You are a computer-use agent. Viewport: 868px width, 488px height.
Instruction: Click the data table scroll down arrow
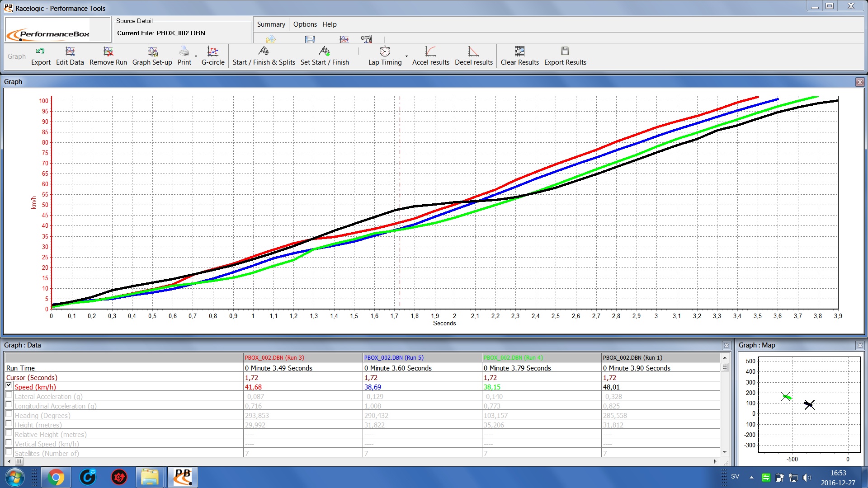725,452
